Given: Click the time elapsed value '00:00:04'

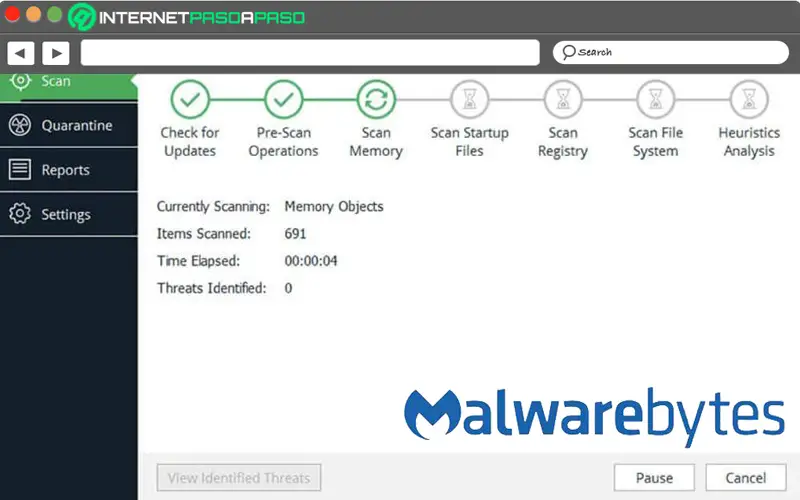Looking at the screenshot, I should (x=311, y=261).
